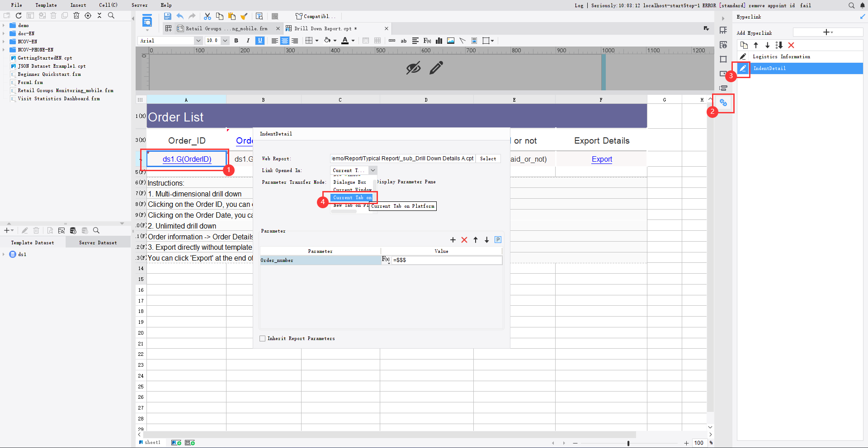This screenshot has width=868, height=448.
Task: Save the template using the save icon
Action: click(x=168, y=16)
